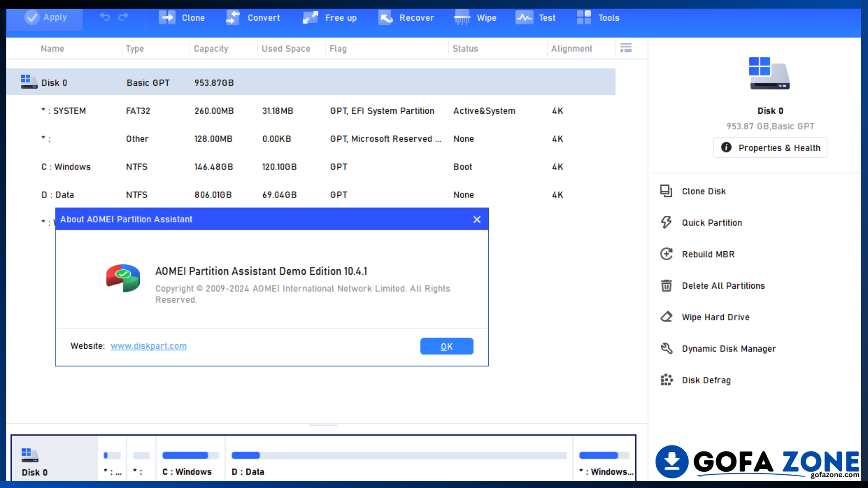Click the AOMEI logo in About dialog

[x=123, y=278]
